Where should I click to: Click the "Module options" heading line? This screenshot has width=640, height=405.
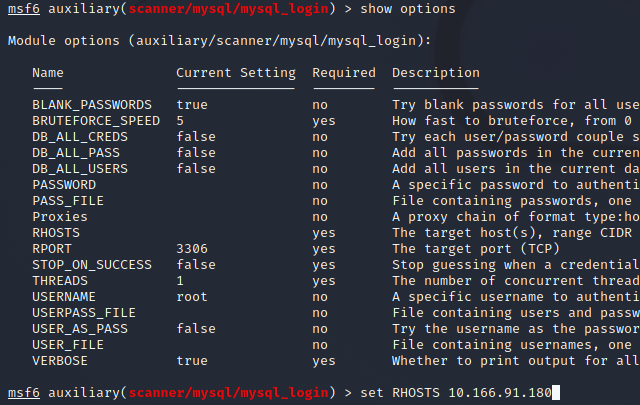[x=219, y=41]
